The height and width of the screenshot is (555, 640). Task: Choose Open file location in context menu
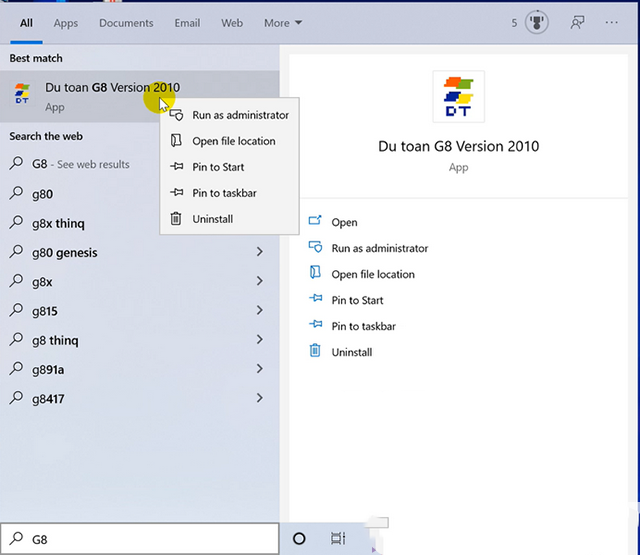(x=229, y=141)
